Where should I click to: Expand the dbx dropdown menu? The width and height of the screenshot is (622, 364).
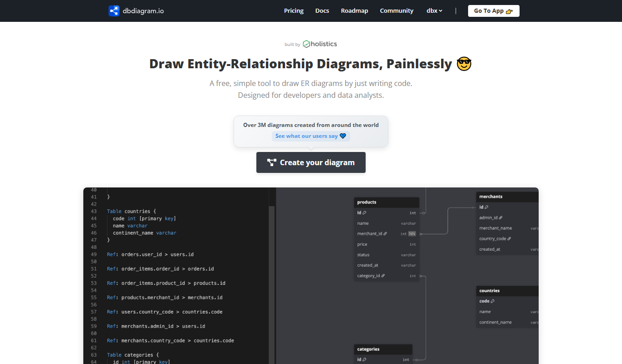click(434, 11)
